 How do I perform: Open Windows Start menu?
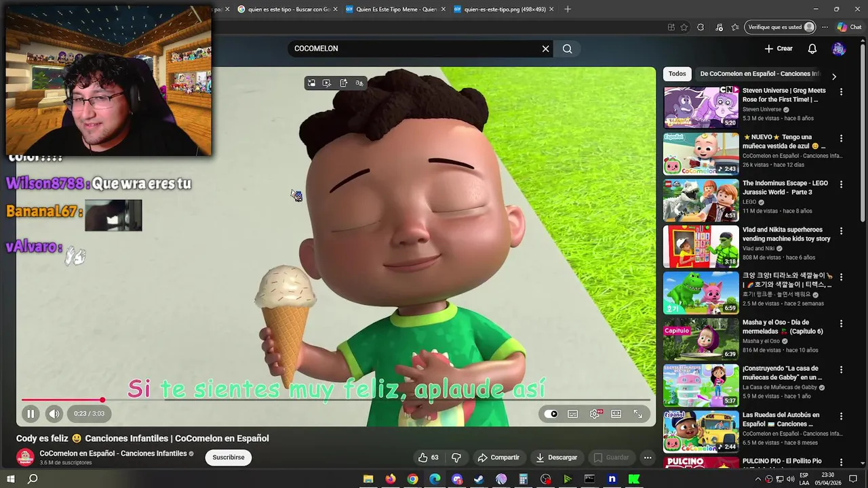(11, 479)
